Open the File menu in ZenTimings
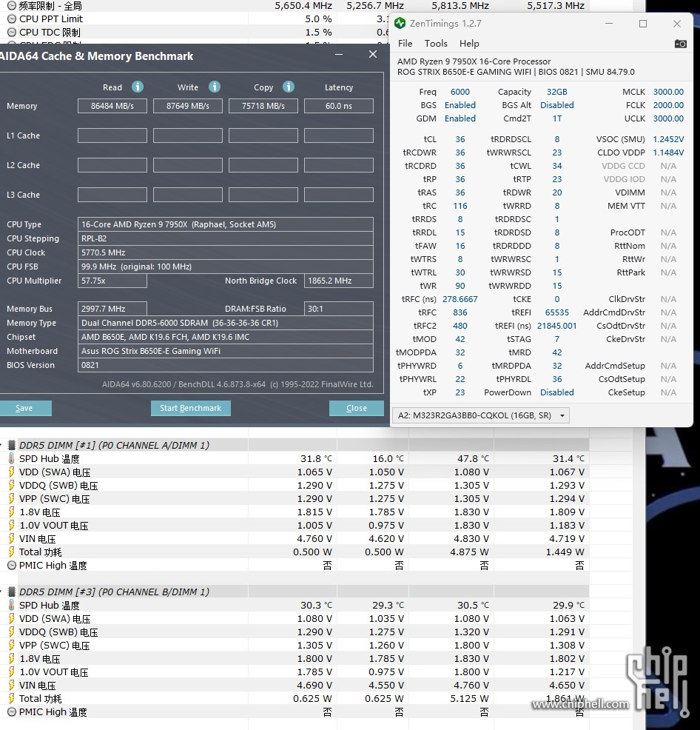The height and width of the screenshot is (730, 700). 405,43
